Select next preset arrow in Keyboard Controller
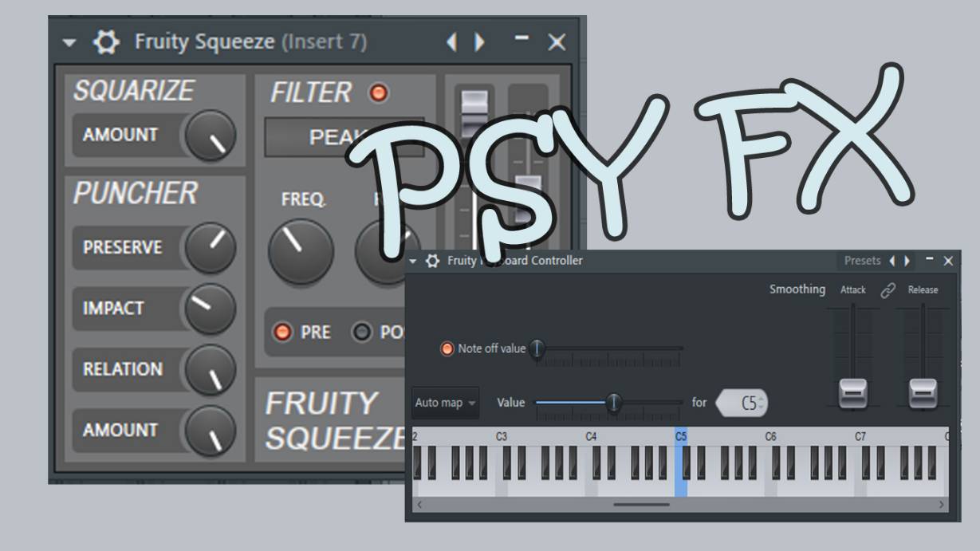This screenshot has height=551, width=980. (x=908, y=261)
